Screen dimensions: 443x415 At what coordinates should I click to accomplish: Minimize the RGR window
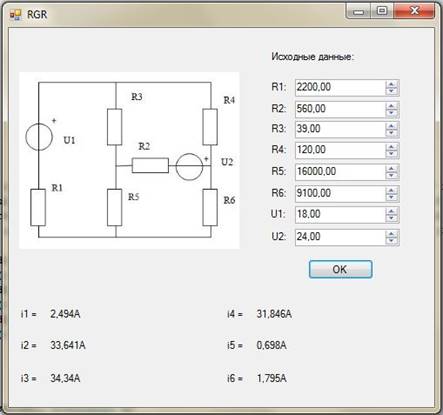[359, 11]
